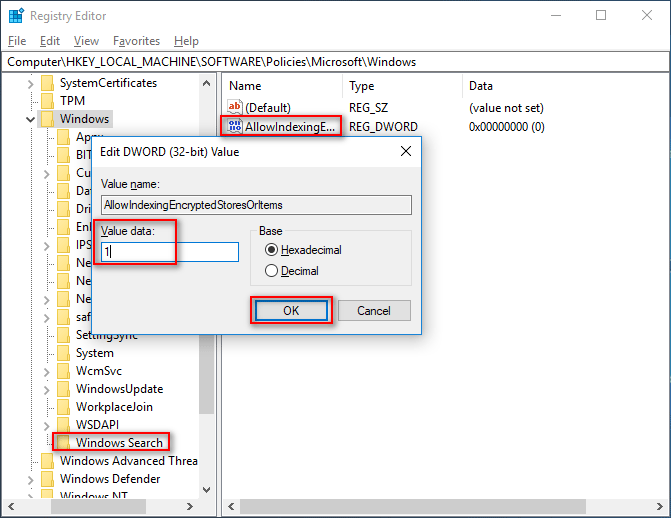Click the Windows Search folder icon

[63, 442]
